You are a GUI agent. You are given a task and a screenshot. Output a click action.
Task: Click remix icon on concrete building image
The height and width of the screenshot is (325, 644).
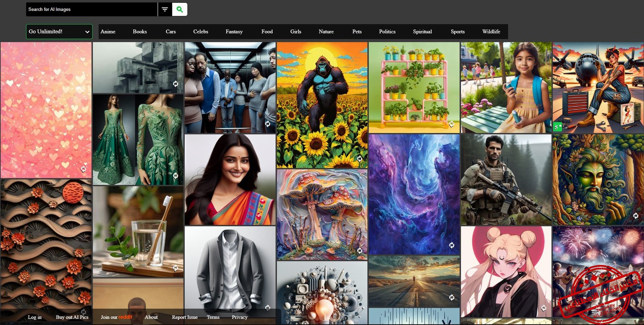click(x=175, y=84)
